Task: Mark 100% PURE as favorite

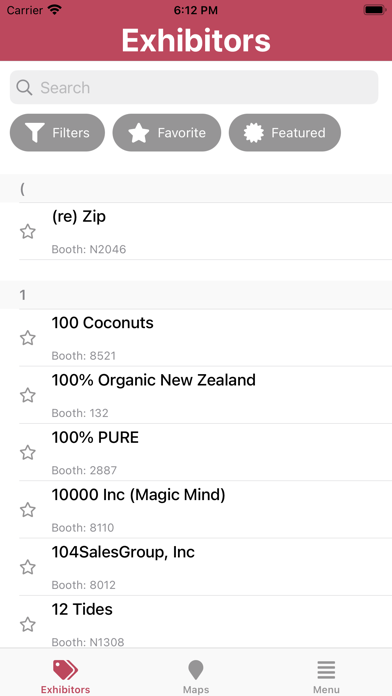Action: (x=28, y=453)
